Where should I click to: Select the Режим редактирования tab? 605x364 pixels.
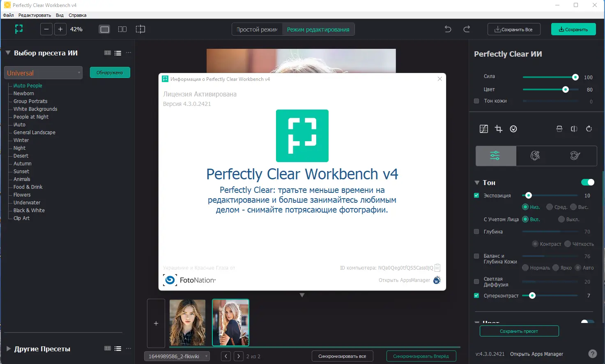(x=318, y=29)
